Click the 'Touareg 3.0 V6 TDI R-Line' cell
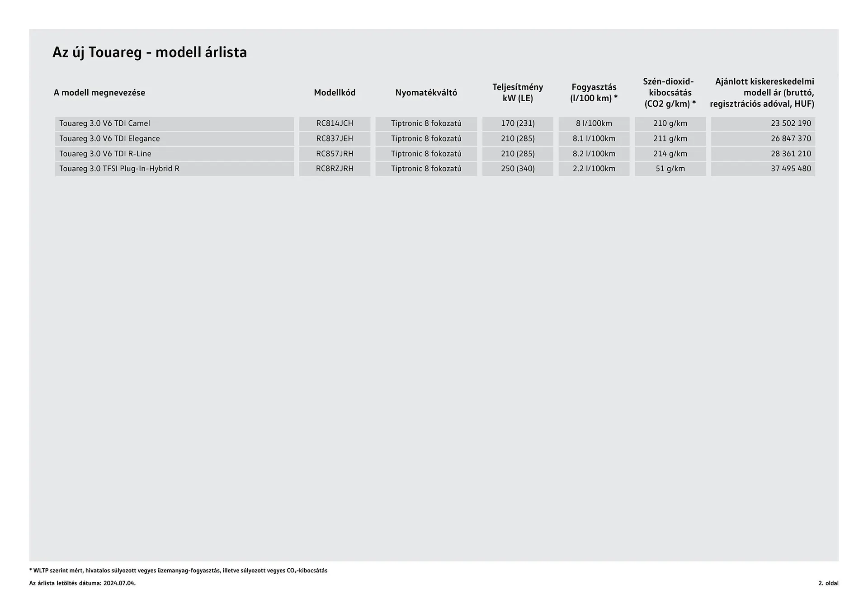The height and width of the screenshot is (614, 868). coord(105,154)
